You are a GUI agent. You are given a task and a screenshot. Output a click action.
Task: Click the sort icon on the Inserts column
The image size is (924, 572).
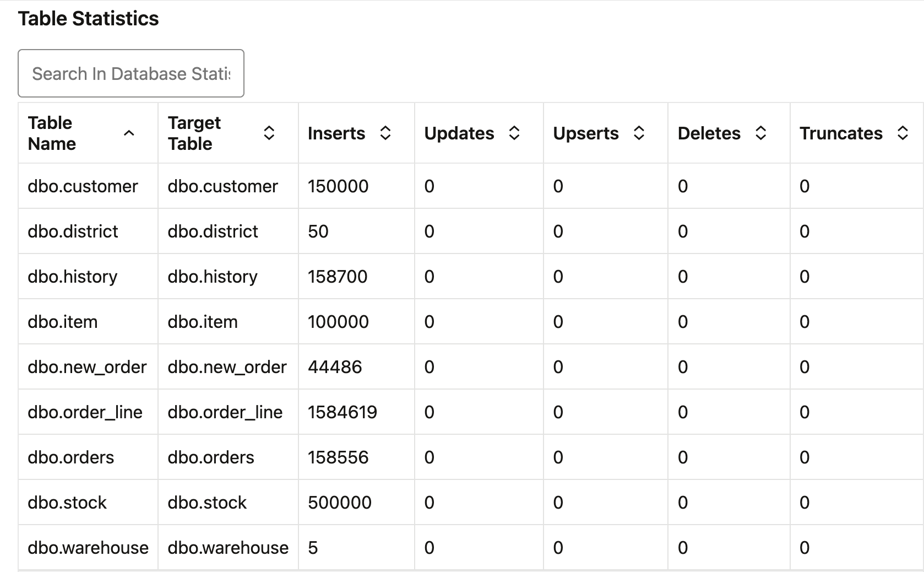point(385,133)
